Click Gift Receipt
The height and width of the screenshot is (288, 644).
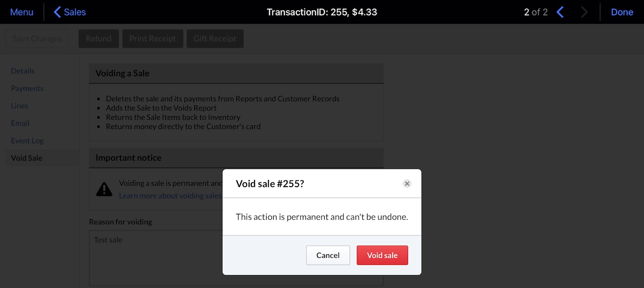coord(215,38)
